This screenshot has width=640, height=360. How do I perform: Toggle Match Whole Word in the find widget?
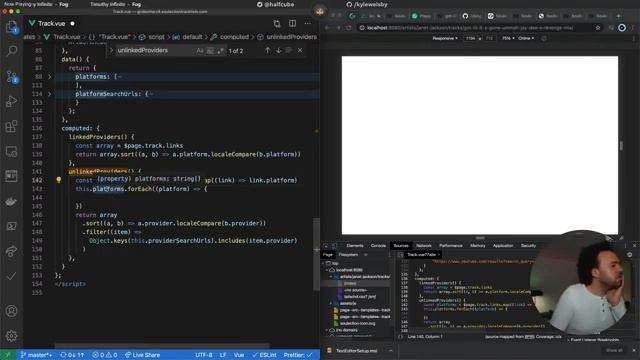[210, 51]
